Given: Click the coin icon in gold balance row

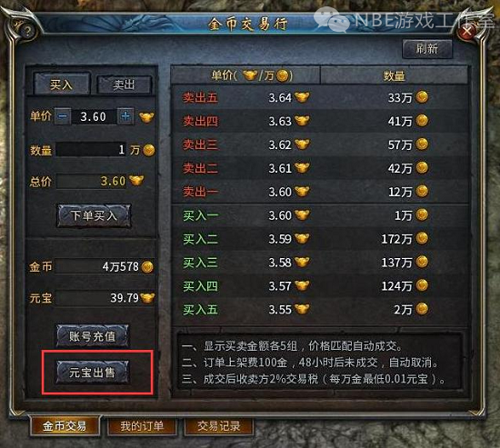Looking at the screenshot, I should click(147, 266).
